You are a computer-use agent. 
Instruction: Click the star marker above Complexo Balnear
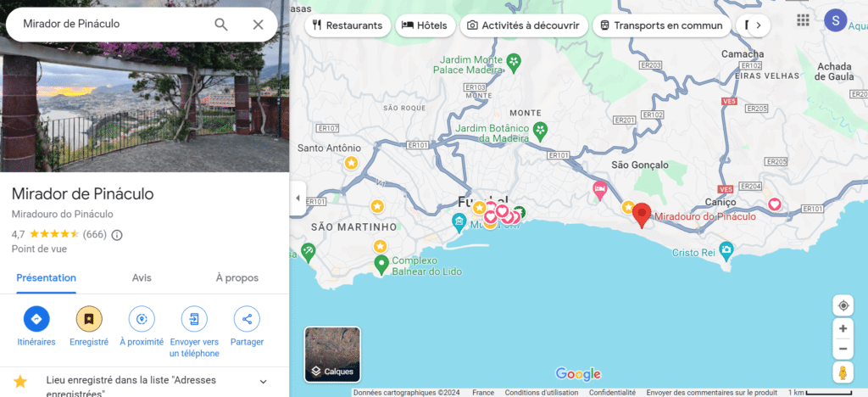[x=380, y=246]
